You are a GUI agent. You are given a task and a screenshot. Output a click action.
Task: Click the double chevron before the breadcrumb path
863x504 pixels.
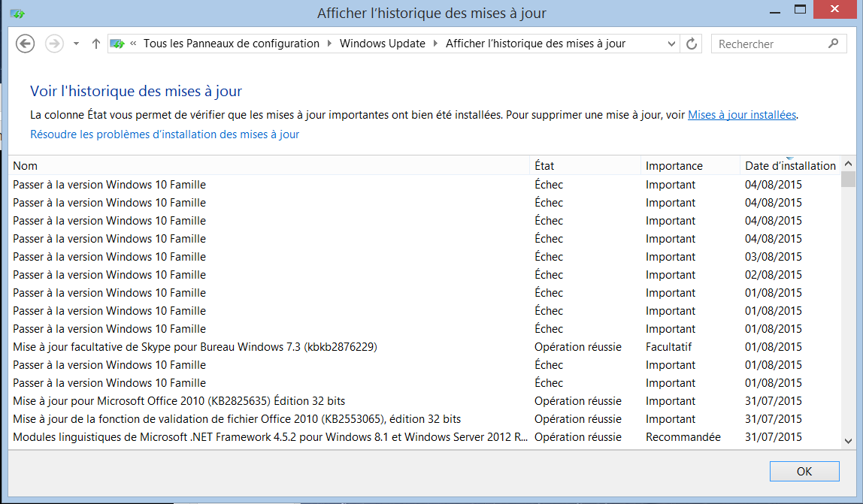click(133, 44)
